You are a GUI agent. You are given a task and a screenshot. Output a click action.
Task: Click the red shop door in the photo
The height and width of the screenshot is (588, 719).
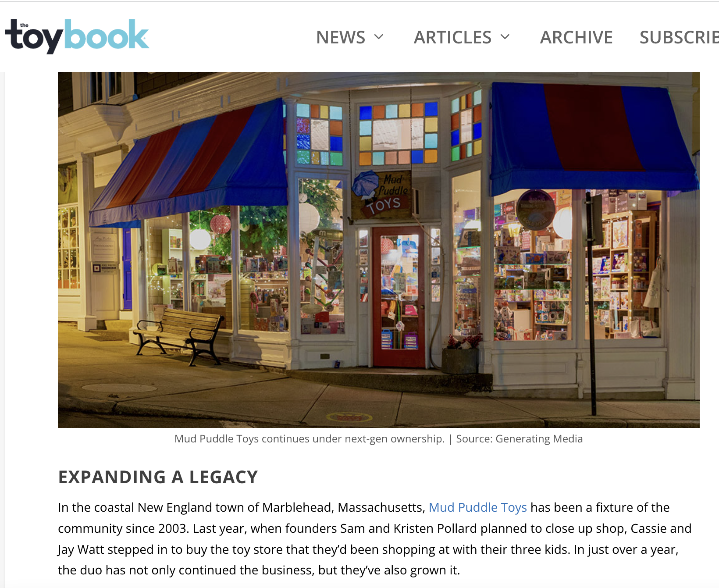pos(399,297)
